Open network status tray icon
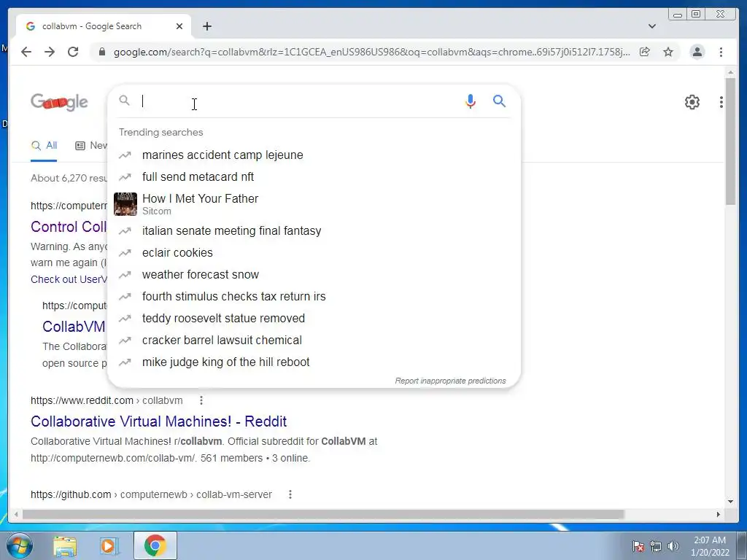The width and height of the screenshot is (747, 560). [656, 546]
